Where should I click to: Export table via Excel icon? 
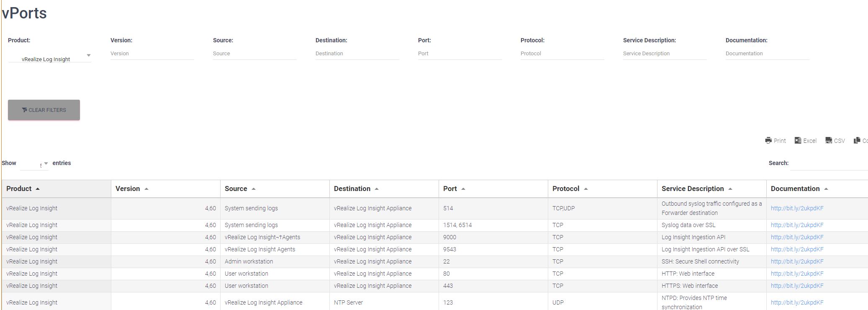tap(798, 141)
